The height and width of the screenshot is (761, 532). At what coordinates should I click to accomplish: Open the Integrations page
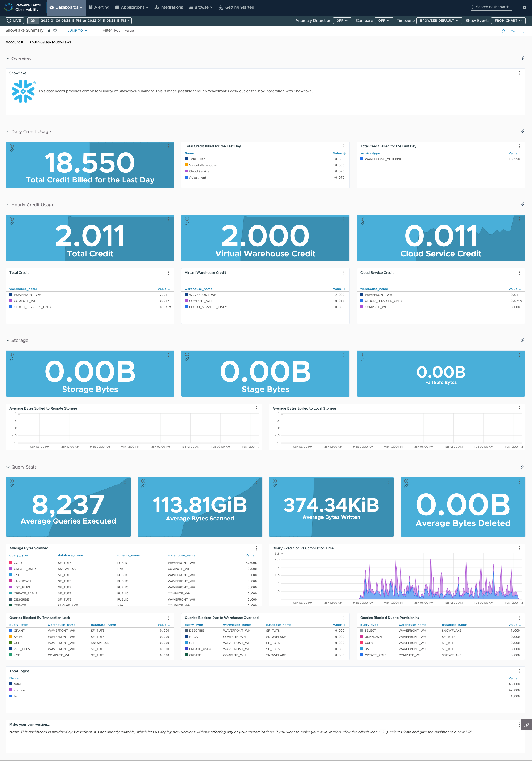[x=169, y=7]
